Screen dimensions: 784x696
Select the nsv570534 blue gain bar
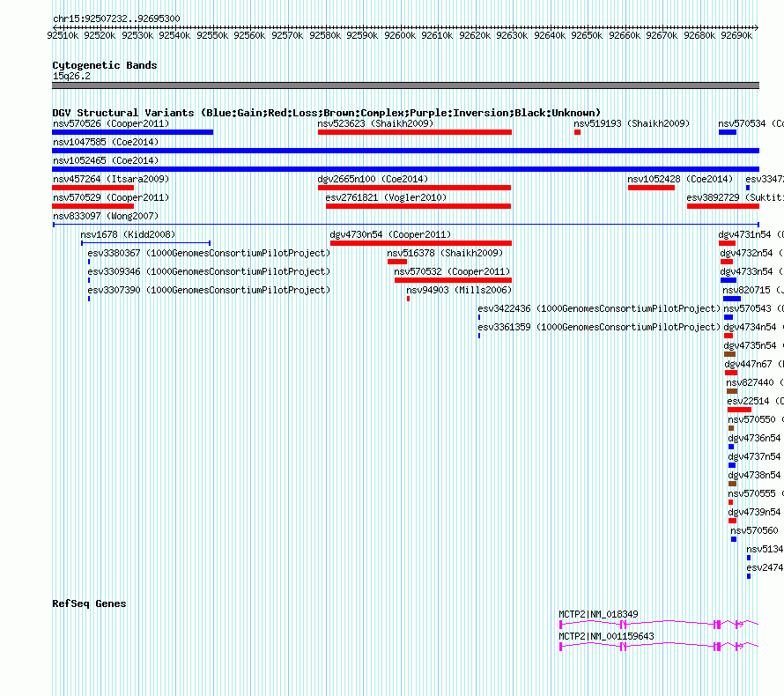pyautogui.click(x=728, y=132)
